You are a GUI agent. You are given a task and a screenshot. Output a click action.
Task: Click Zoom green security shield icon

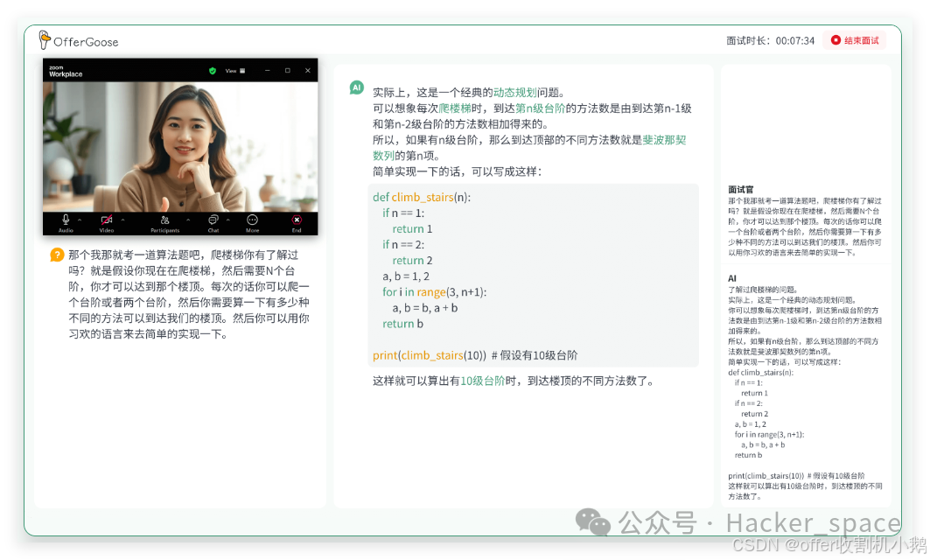[213, 71]
